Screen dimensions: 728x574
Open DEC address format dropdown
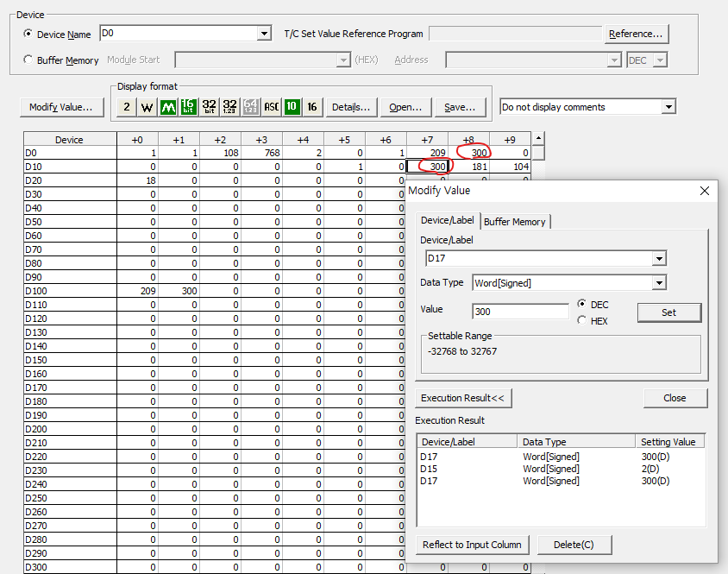click(x=660, y=60)
